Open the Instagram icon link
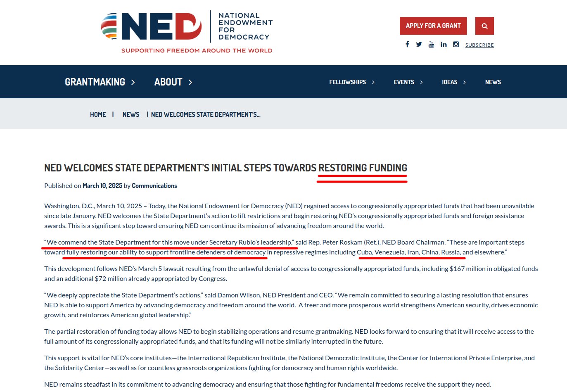The image size is (567, 392). click(x=456, y=44)
